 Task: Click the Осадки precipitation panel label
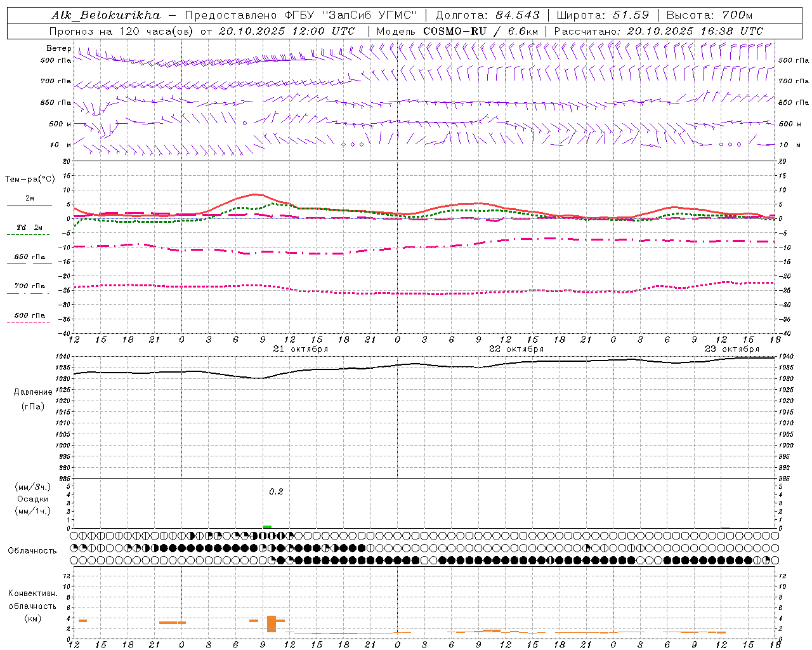pyautogui.click(x=33, y=499)
